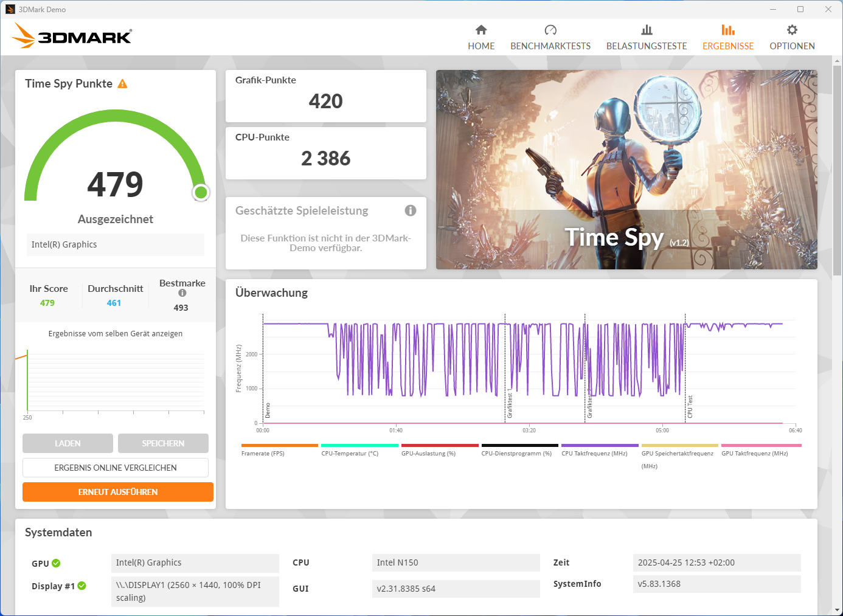
Task: Toggle the CPU-Dienstprogramm (%) legend item
Action: [519, 451]
